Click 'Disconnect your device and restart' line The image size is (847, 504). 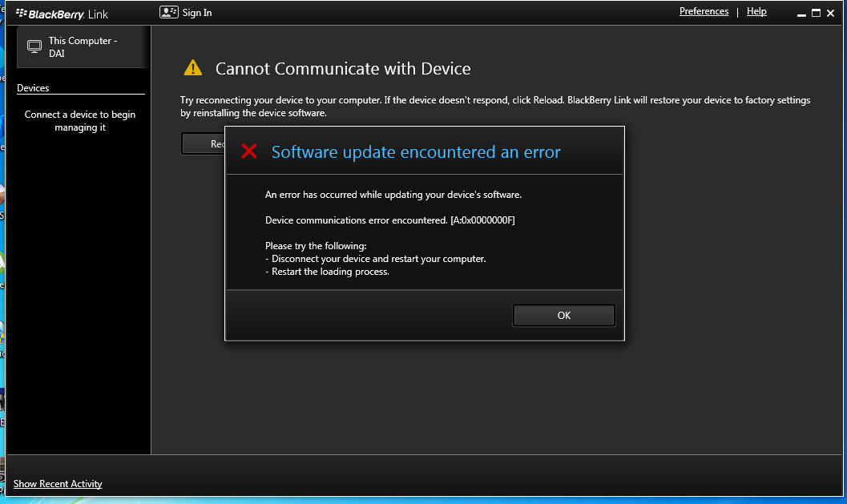click(x=376, y=259)
